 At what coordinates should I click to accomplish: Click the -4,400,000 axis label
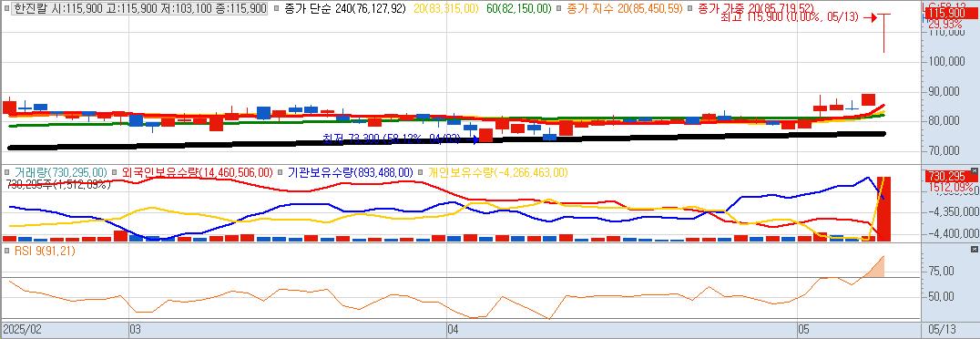point(953,233)
